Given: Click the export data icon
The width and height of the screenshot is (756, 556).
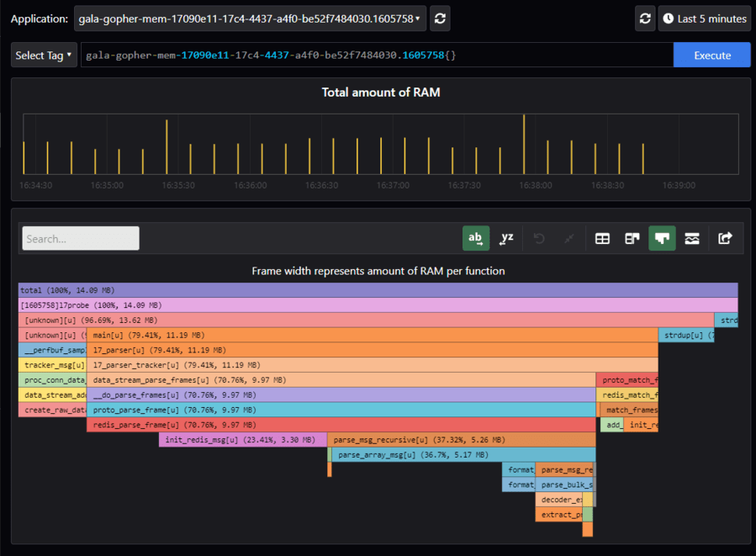Looking at the screenshot, I should (x=725, y=239).
